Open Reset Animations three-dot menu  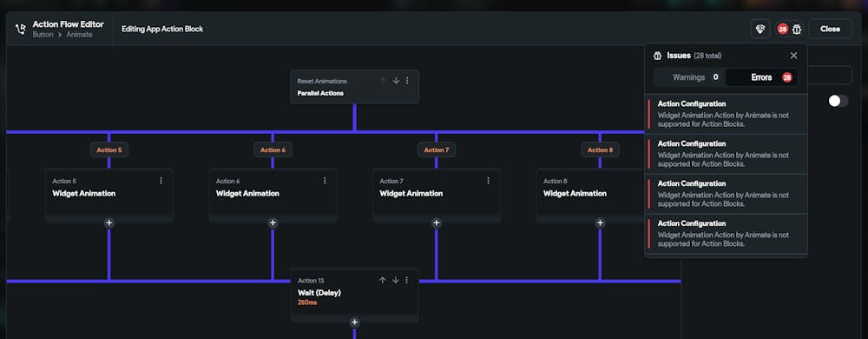(407, 81)
